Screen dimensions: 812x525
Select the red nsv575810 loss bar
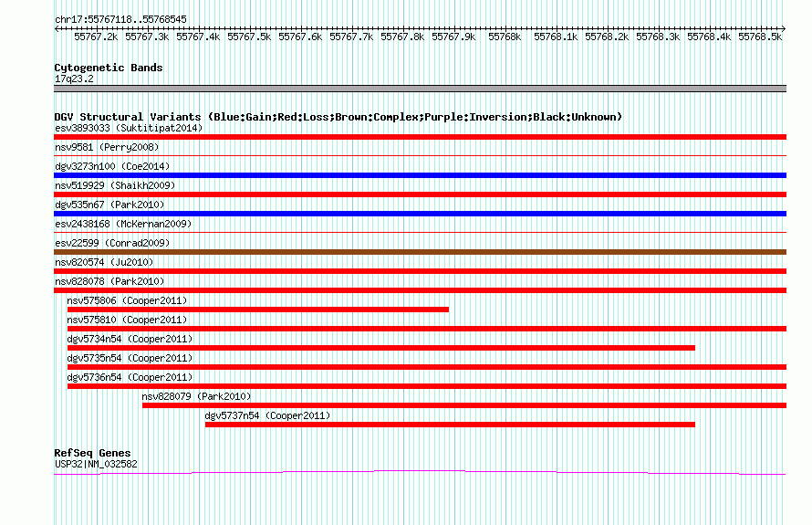[427, 329]
